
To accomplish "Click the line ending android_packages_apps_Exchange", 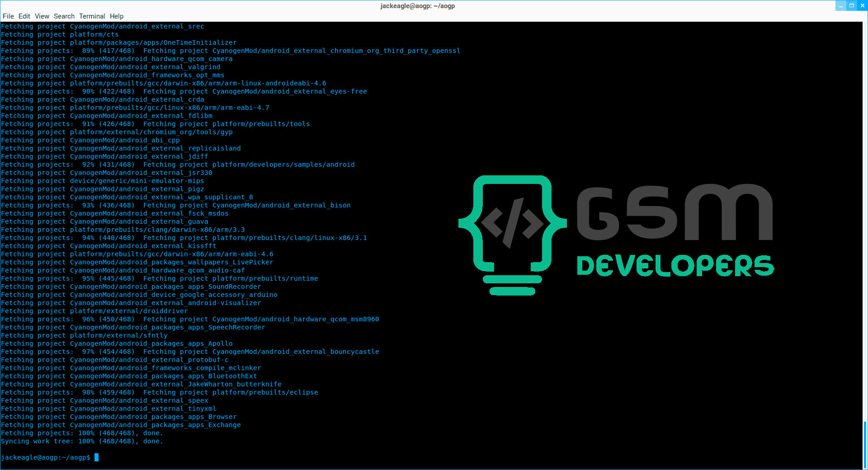I will [x=121, y=425].
